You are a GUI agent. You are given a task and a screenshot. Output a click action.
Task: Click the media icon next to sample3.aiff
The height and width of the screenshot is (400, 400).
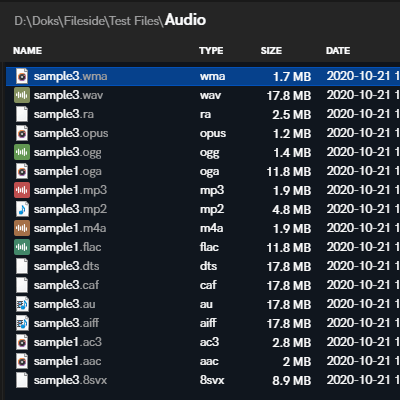[22, 323]
